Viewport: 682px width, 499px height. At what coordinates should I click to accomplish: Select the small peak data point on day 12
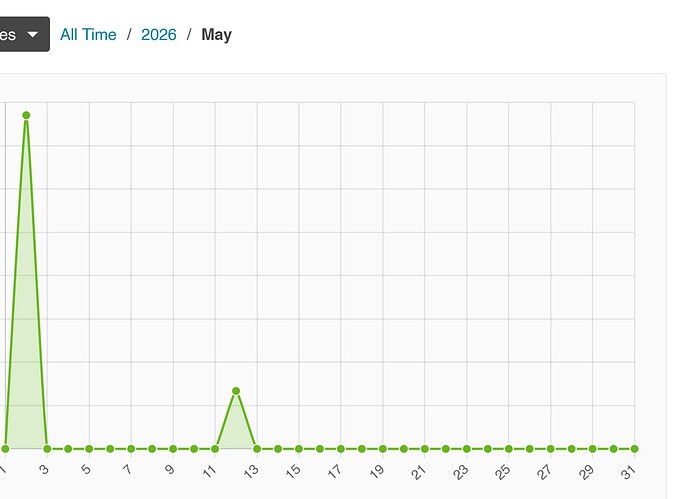tap(236, 391)
